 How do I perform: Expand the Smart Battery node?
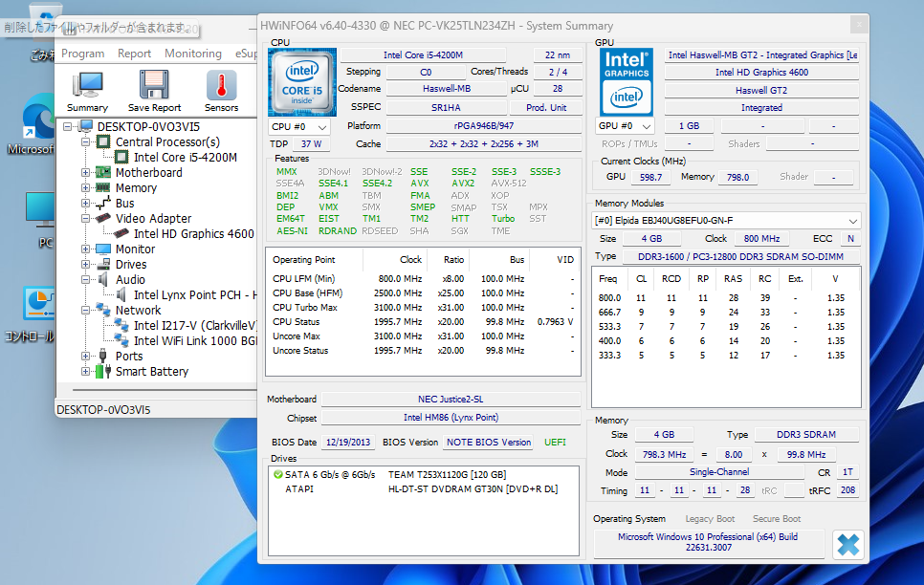tap(85, 371)
